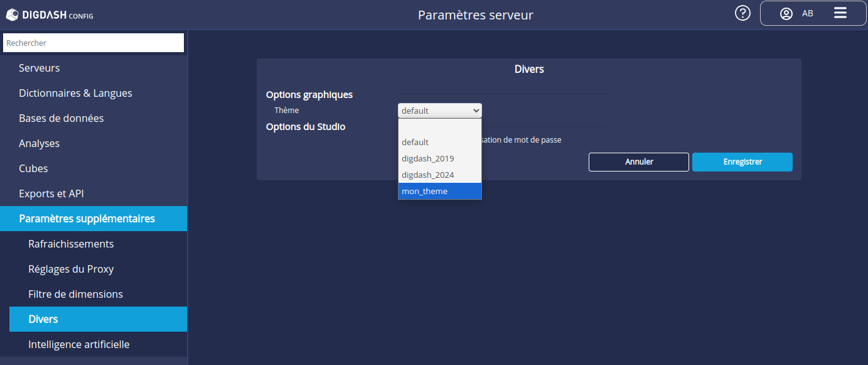Select the default theme option
Screen dimensions: 868x365
coord(439,142)
